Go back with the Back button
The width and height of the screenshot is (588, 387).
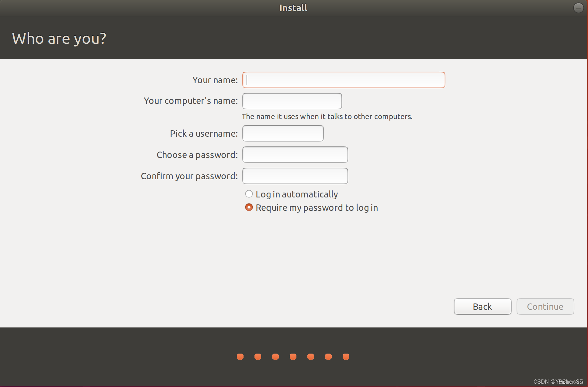pos(483,307)
